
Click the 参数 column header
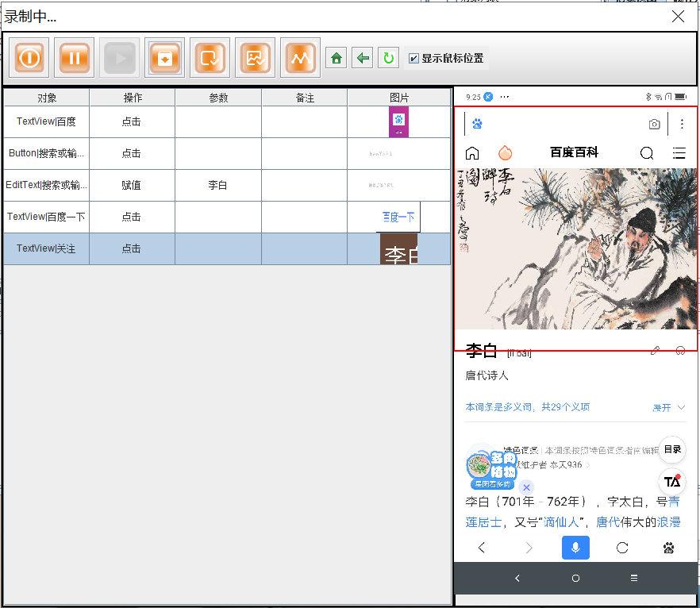click(218, 98)
